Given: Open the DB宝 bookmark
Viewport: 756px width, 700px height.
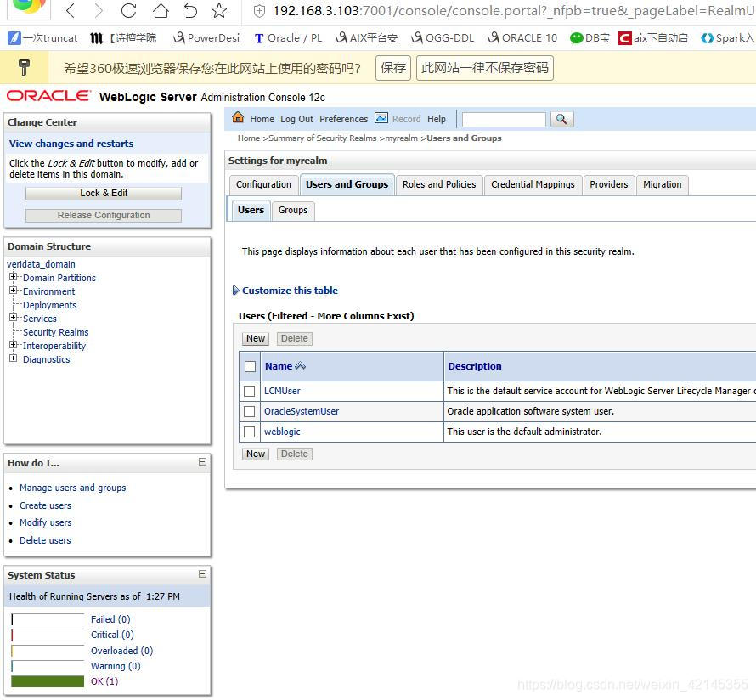Looking at the screenshot, I should pos(590,38).
